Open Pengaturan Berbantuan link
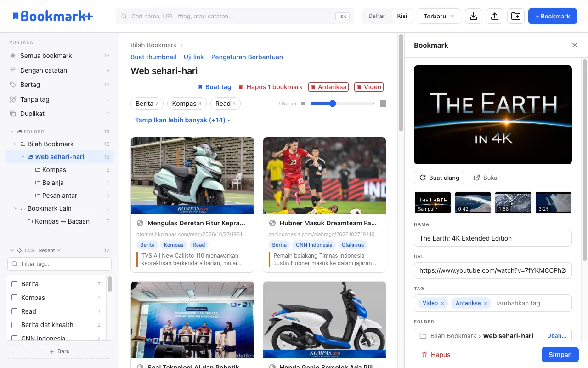The image size is (588, 368). [247, 57]
